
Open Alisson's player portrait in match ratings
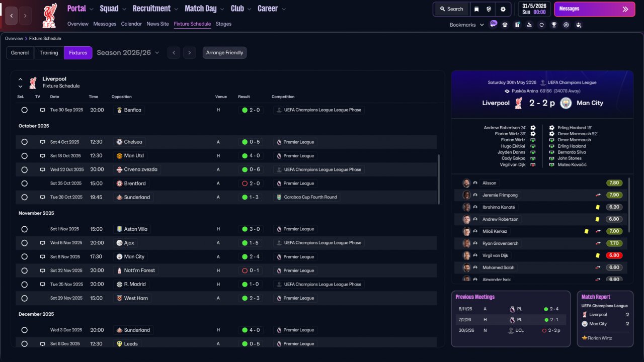(466, 183)
